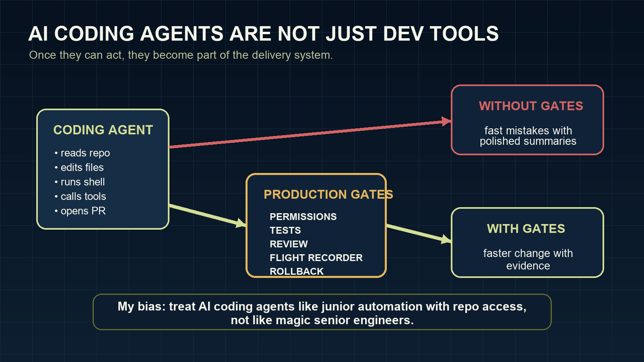The image size is (644, 362).
Task: Select the 'reads repo' bullet item
Action: click(x=82, y=153)
